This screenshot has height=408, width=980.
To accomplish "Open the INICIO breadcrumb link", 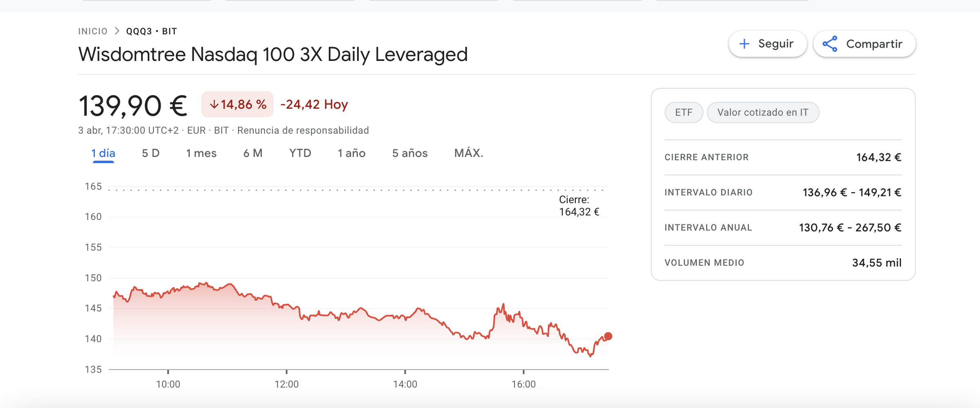I will 93,31.
